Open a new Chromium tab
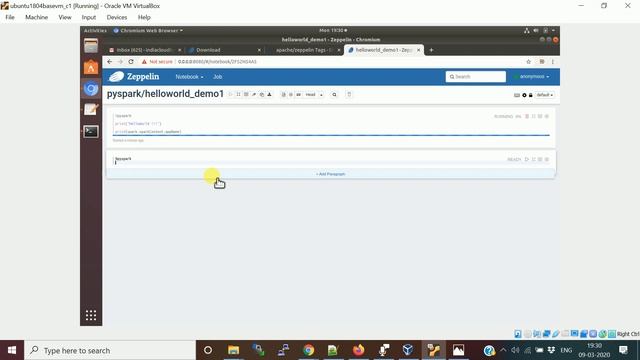The height and width of the screenshot is (360, 640). pos(431,50)
